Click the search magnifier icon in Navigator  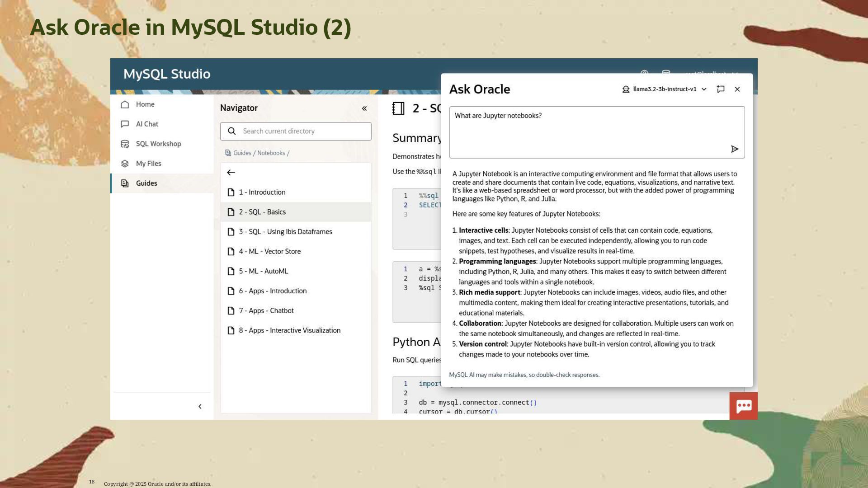tap(232, 131)
